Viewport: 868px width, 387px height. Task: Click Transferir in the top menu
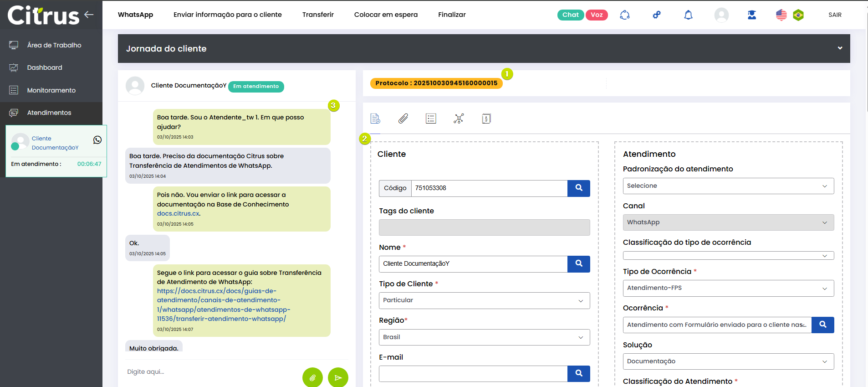coord(318,15)
